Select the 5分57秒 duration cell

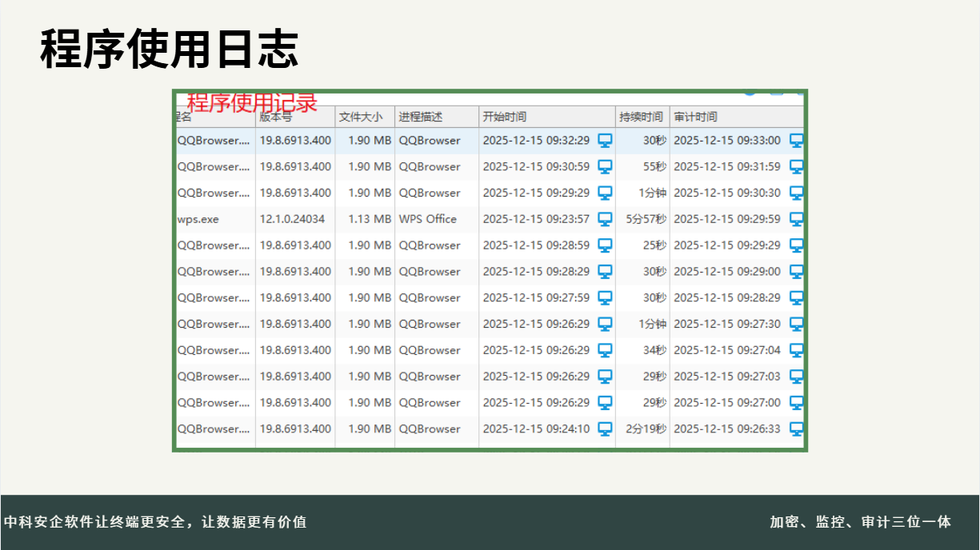click(x=646, y=219)
